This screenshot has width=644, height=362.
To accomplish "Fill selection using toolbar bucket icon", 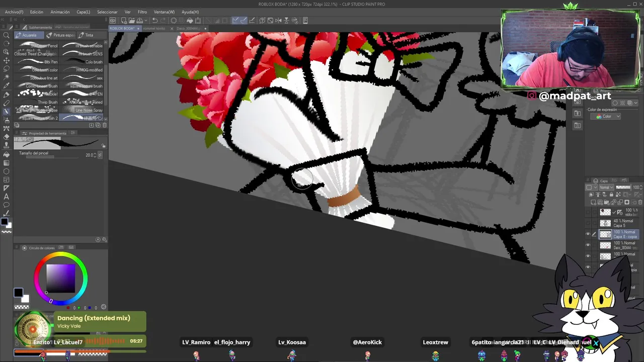I will pos(190,21).
